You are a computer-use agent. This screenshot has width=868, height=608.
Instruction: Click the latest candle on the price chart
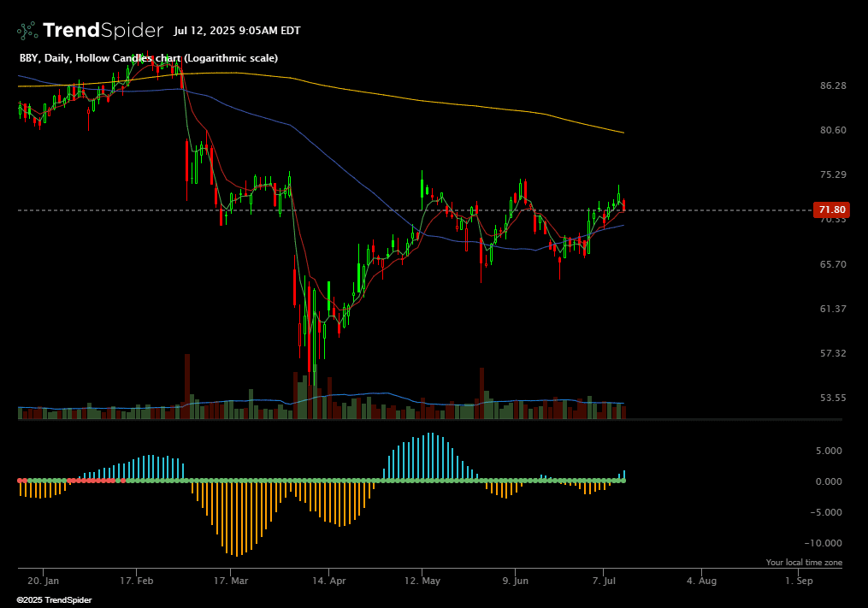point(624,205)
